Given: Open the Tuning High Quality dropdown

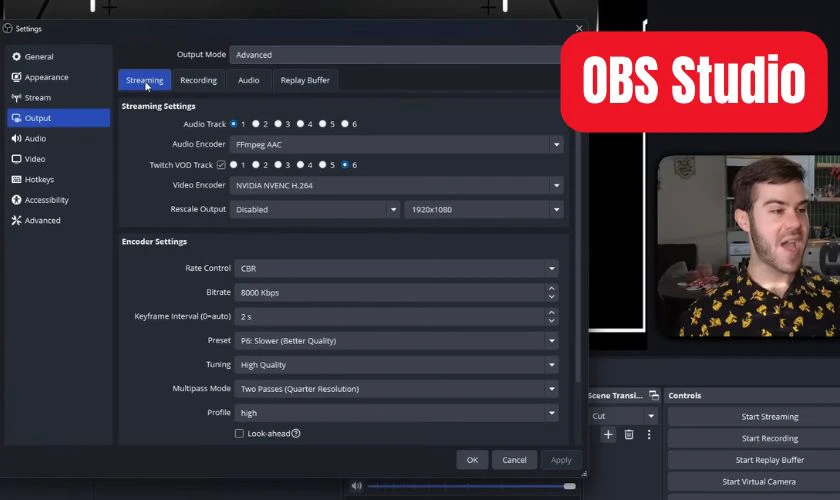Looking at the screenshot, I should [396, 365].
